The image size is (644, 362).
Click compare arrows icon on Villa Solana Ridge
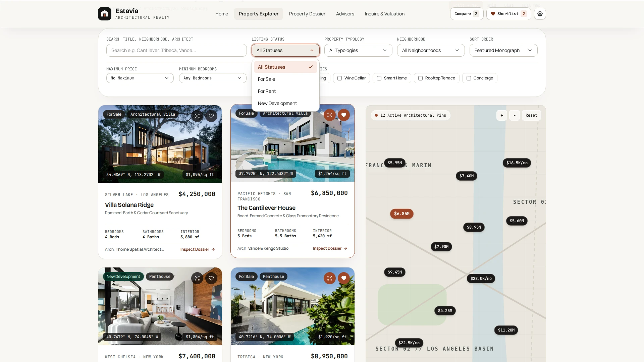coord(197,116)
